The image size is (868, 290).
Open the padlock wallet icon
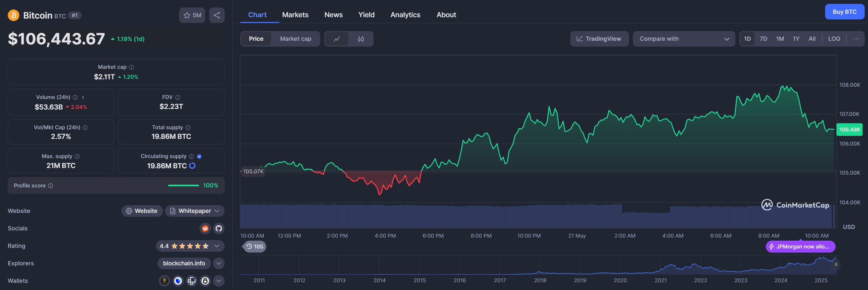coord(205,281)
